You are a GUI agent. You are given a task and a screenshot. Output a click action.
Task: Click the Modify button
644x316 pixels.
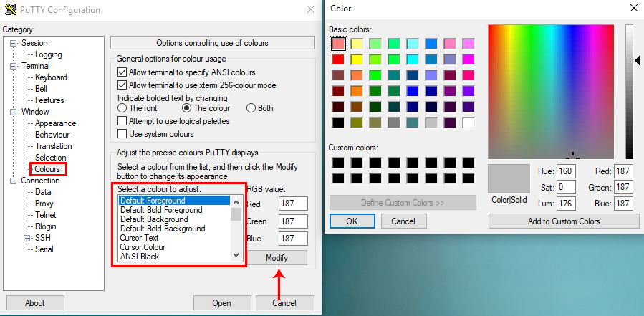pos(277,258)
